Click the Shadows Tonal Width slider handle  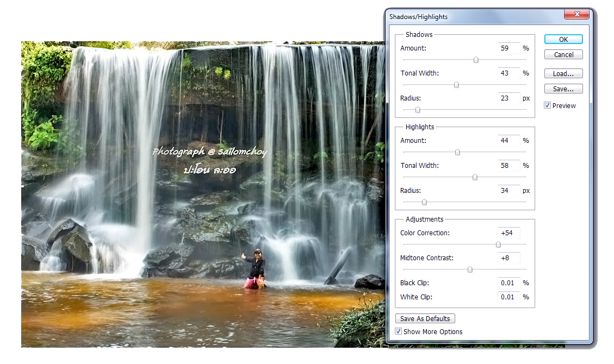tap(456, 85)
